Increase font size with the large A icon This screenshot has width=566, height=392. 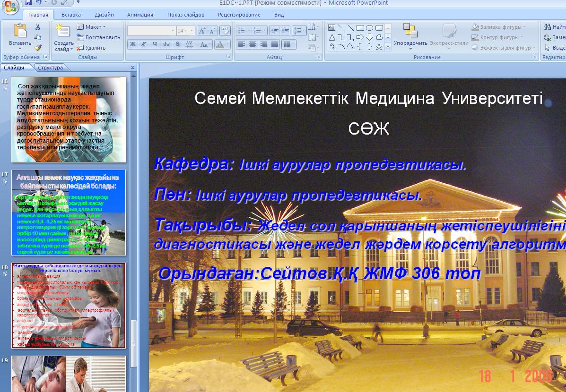click(202, 31)
